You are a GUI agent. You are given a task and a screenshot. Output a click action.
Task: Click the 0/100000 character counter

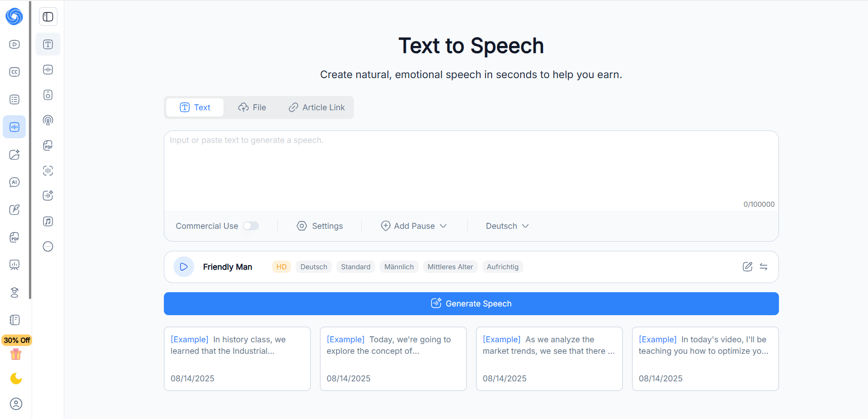tap(759, 204)
